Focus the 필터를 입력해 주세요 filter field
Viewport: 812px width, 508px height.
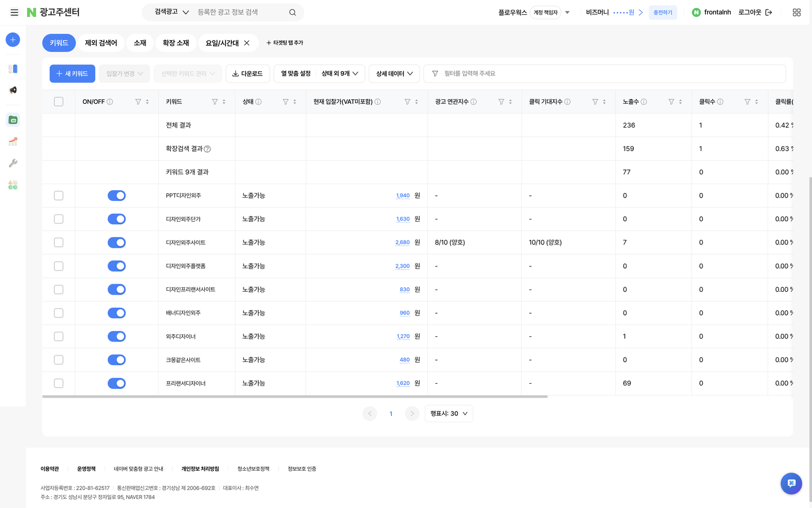coord(604,74)
